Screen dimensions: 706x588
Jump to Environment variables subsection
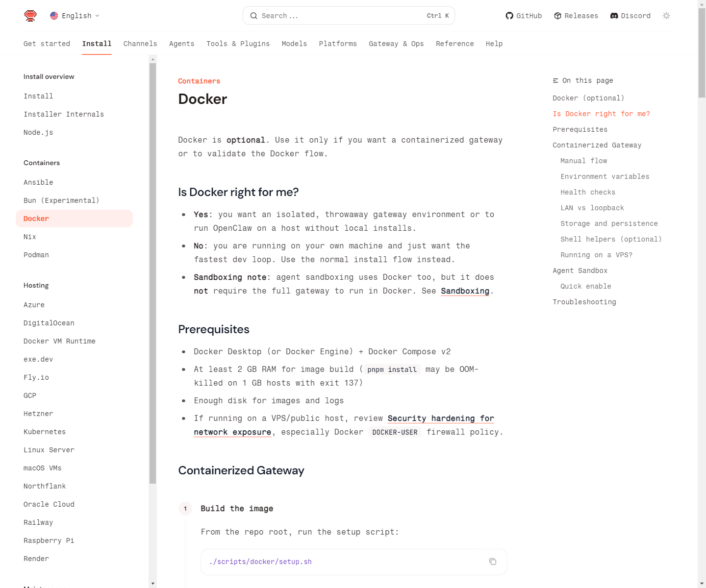[605, 176]
